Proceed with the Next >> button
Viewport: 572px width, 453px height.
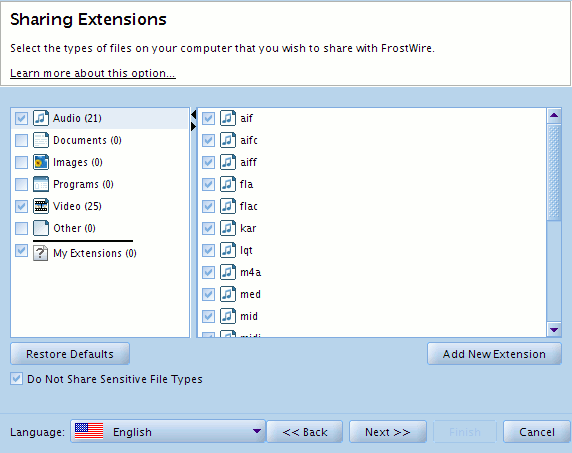[388, 432]
